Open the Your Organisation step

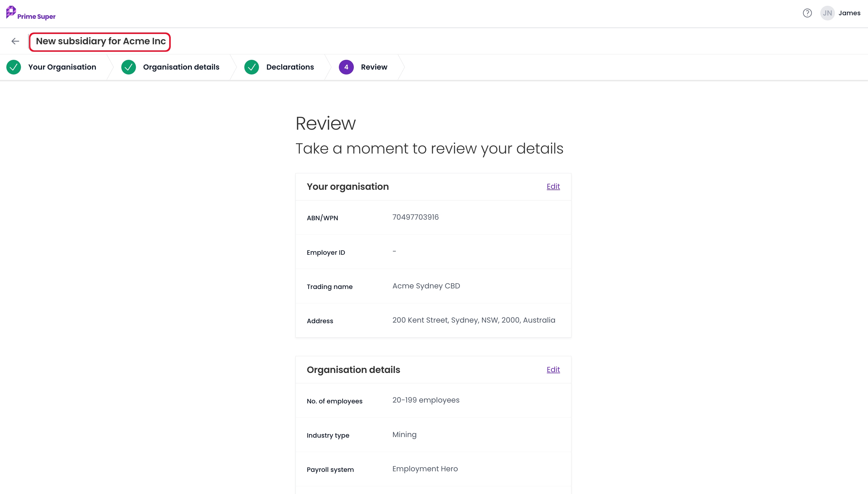tap(62, 67)
